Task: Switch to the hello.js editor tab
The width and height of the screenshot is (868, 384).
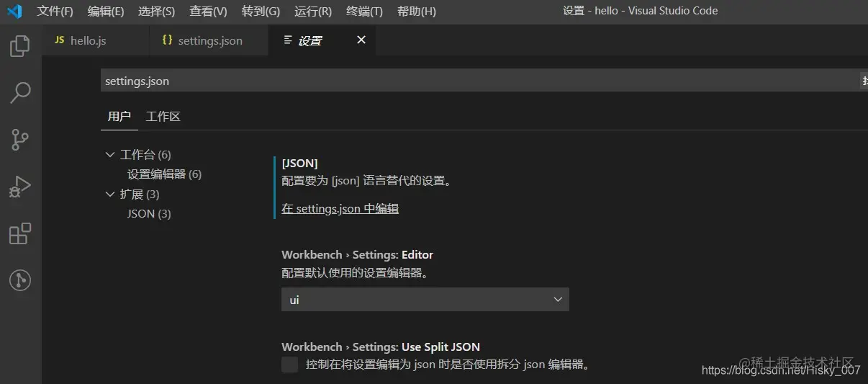Action: [x=96, y=40]
